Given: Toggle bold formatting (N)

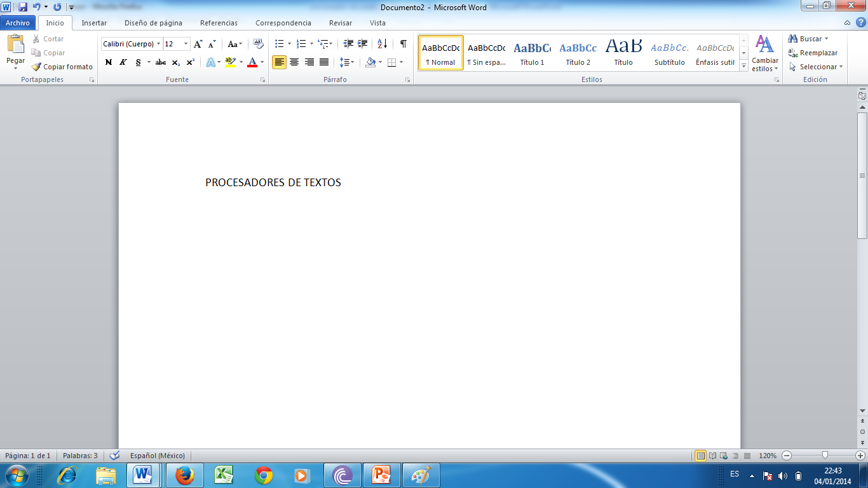Looking at the screenshot, I should coord(108,62).
